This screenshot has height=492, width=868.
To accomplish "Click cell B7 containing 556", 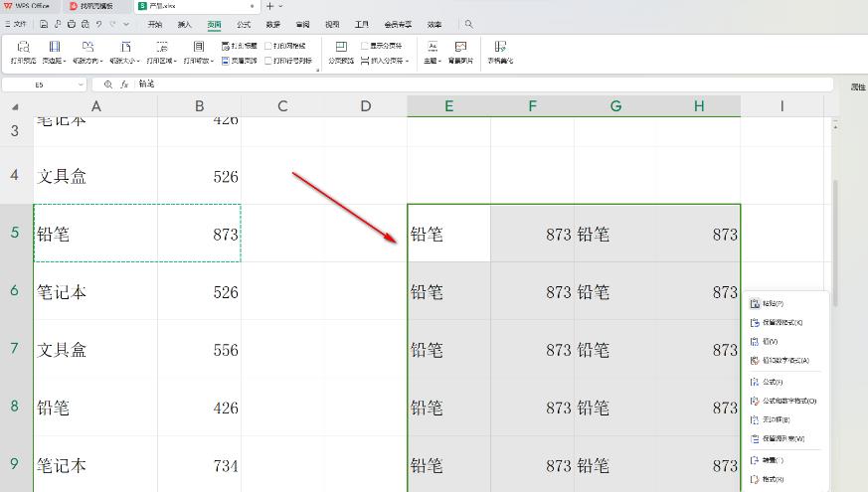I will 199,349.
